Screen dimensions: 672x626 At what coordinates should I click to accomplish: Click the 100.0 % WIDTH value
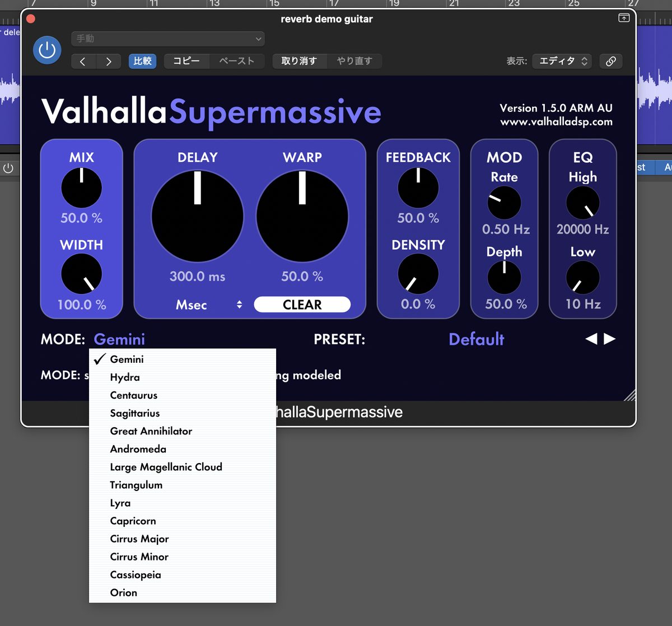pos(82,305)
